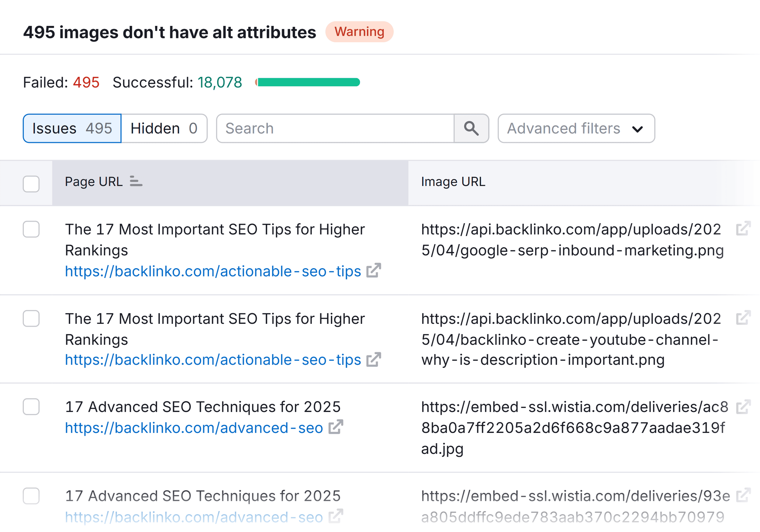
Task: Click the Failed 495 count
Action: (x=61, y=82)
